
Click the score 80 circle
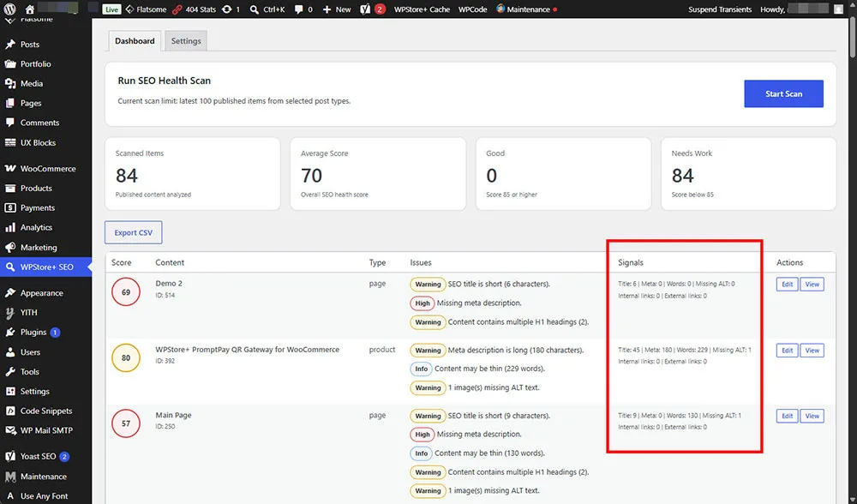[x=126, y=358]
